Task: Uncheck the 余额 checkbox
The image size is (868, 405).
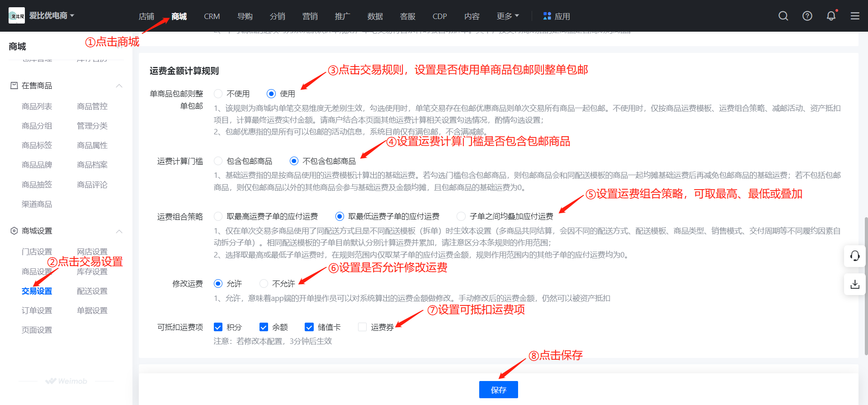Action: pos(264,327)
